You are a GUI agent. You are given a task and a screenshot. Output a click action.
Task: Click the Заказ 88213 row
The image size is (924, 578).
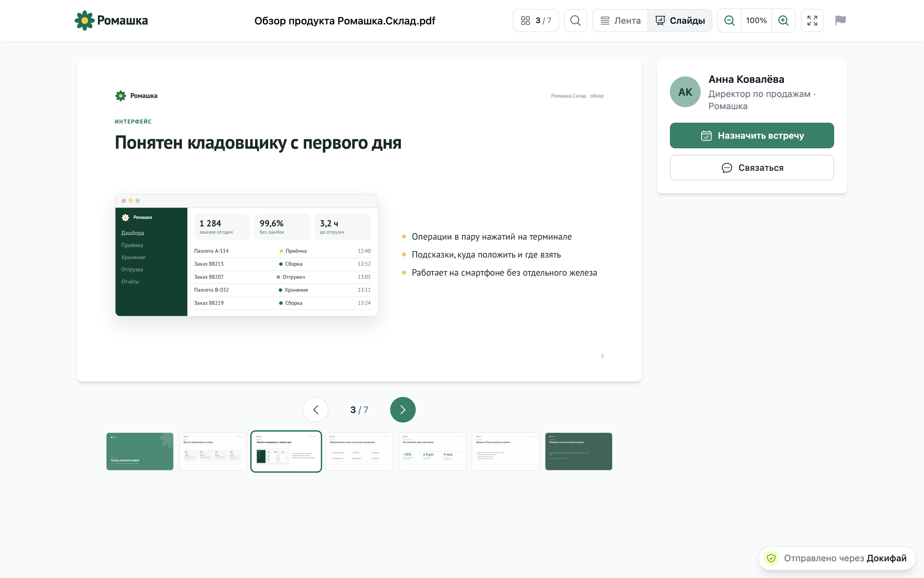click(x=283, y=264)
